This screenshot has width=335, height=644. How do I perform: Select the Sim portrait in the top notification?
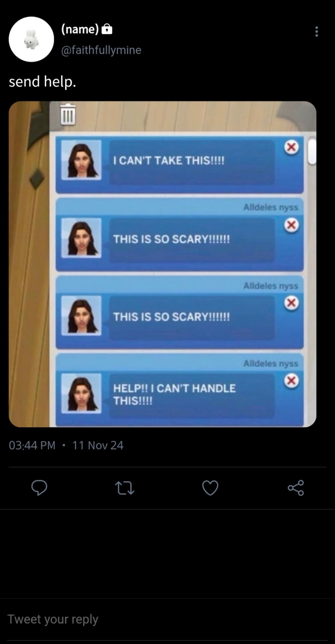click(x=81, y=160)
